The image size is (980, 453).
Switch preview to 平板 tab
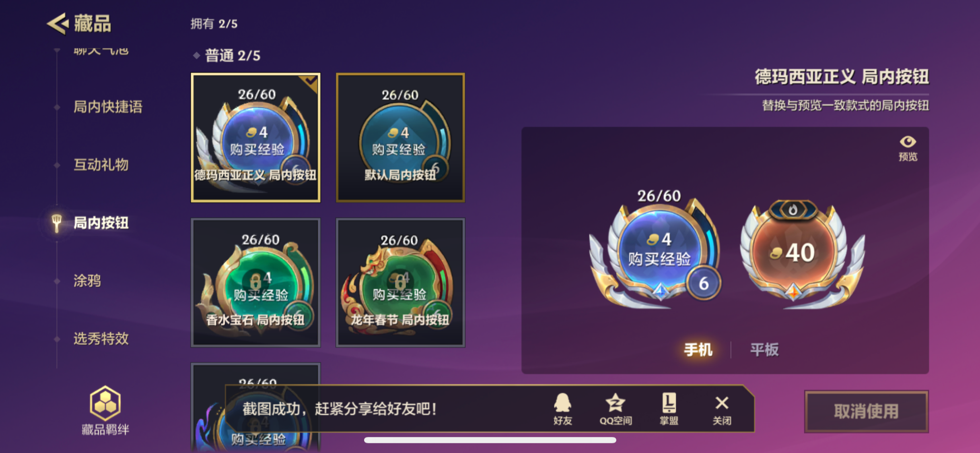coord(764,349)
